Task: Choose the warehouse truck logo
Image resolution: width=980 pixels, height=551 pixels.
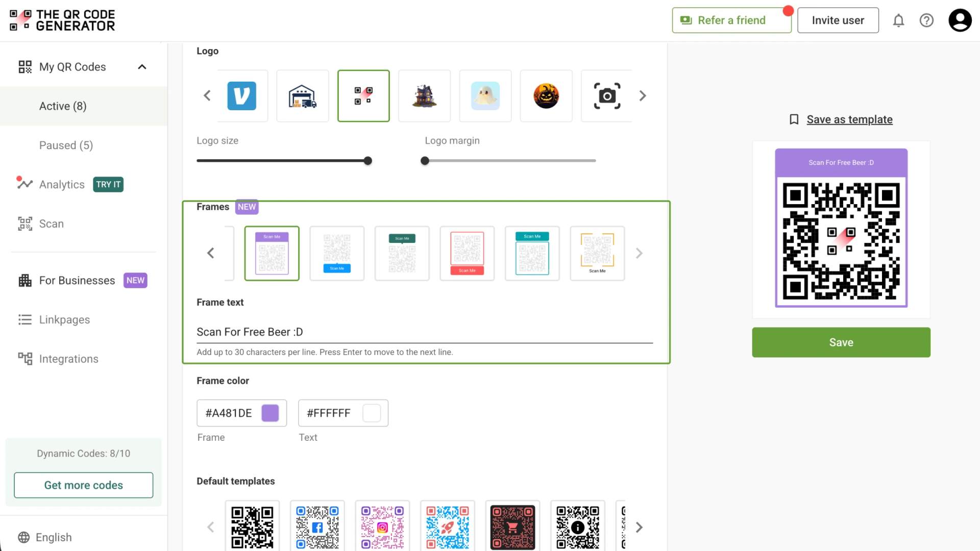Action: click(x=303, y=96)
